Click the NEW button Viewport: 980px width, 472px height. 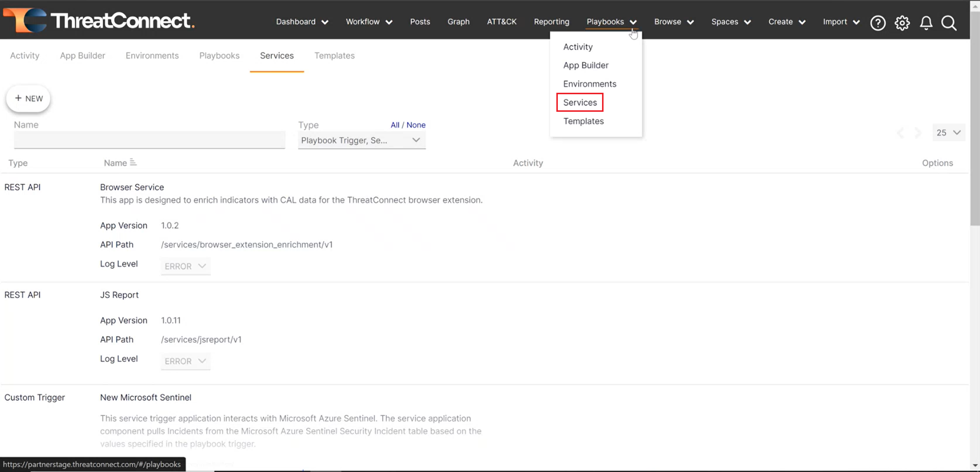click(x=28, y=98)
